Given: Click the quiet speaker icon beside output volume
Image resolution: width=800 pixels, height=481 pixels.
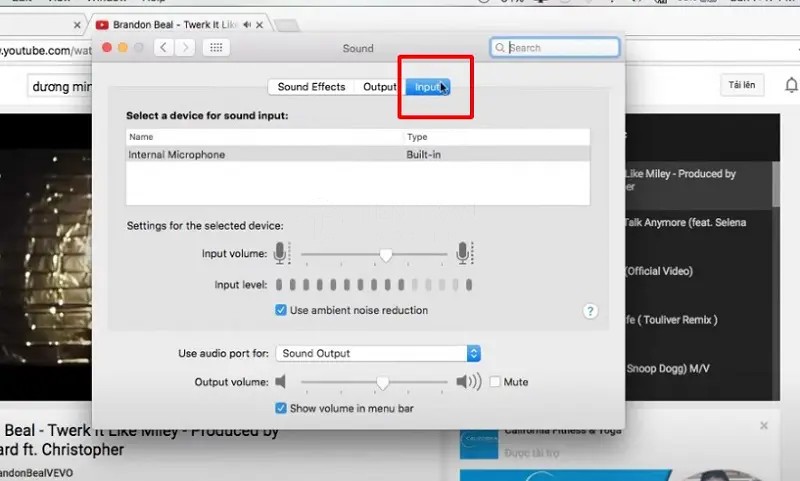Looking at the screenshot, I should tap(281, 382).
